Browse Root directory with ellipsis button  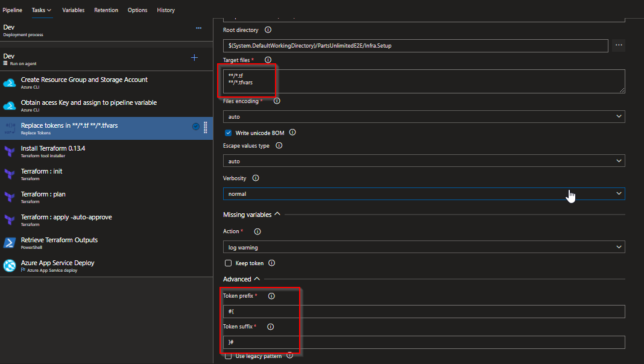[x=619, y=45]
